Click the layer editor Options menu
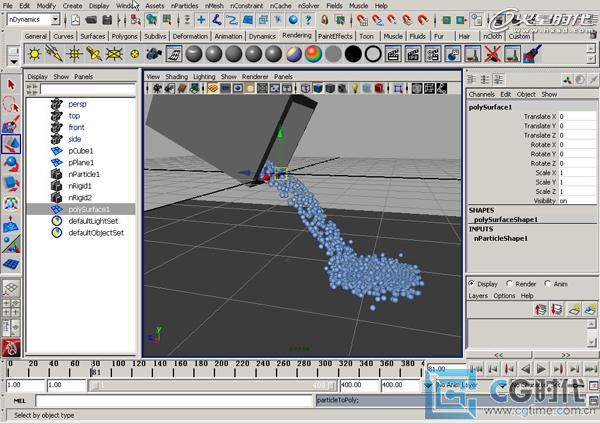 [504, 296]
